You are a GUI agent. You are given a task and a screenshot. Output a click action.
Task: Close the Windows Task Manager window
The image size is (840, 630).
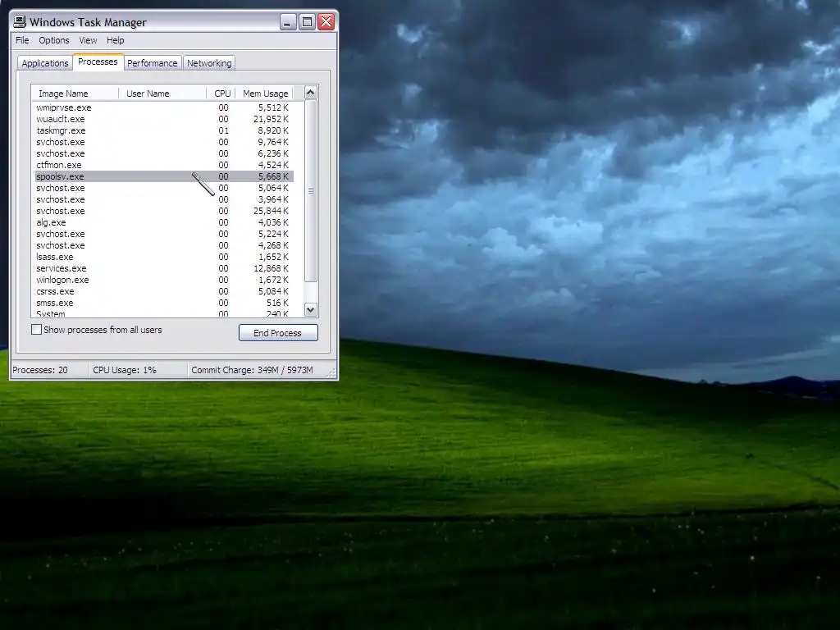coord(326,22)
